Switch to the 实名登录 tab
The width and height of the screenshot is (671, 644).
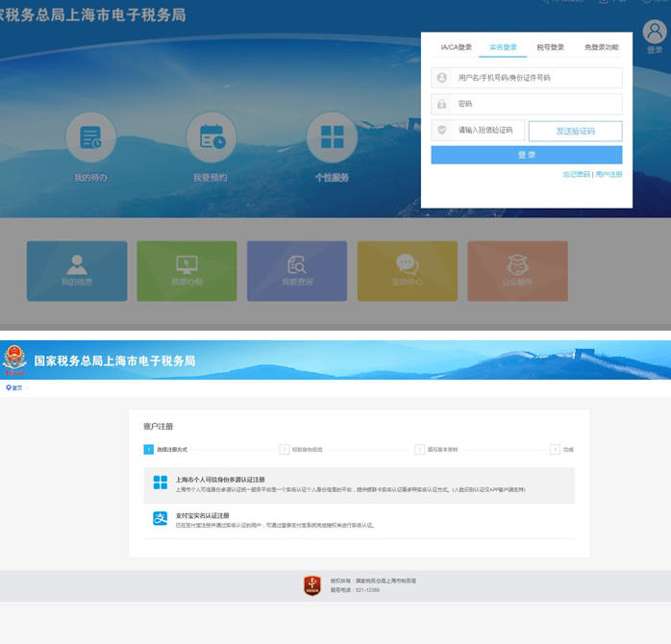coord(503,47)
